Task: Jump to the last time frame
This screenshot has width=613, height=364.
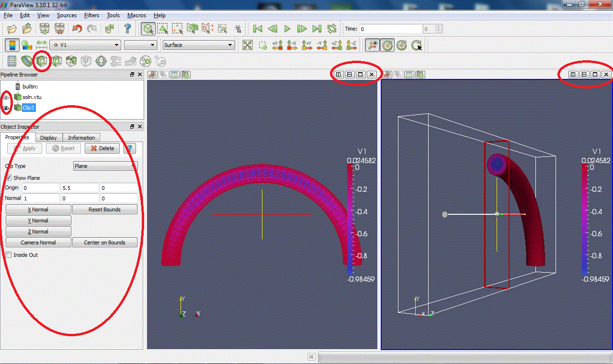Action: pyautogui.click(x=317, y=29)
